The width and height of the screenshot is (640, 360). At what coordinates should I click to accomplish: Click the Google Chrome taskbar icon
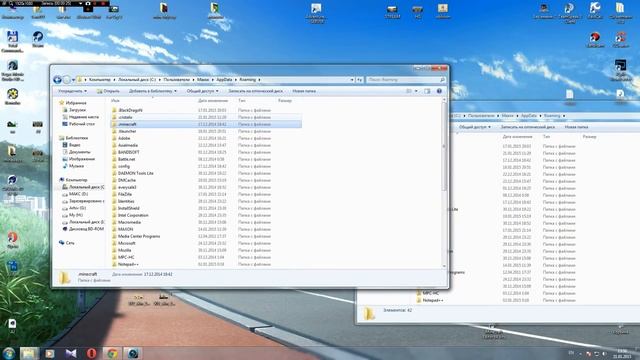[112, 353]
